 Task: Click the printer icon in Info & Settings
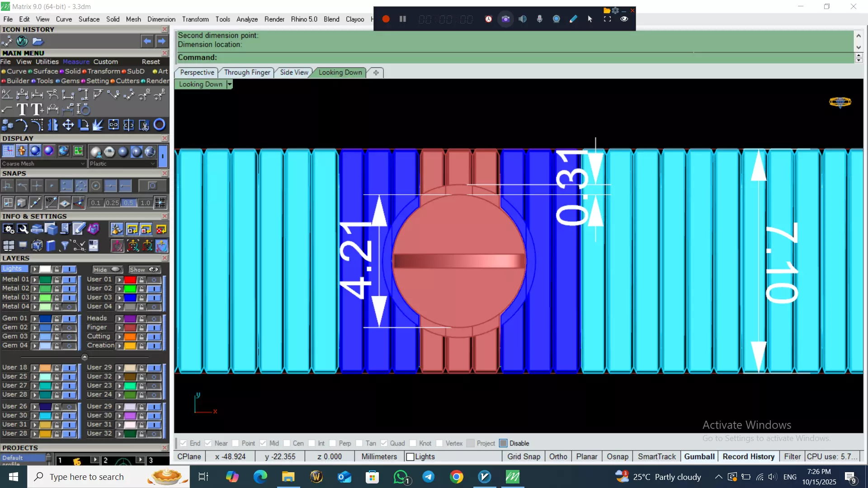(37, 230)
